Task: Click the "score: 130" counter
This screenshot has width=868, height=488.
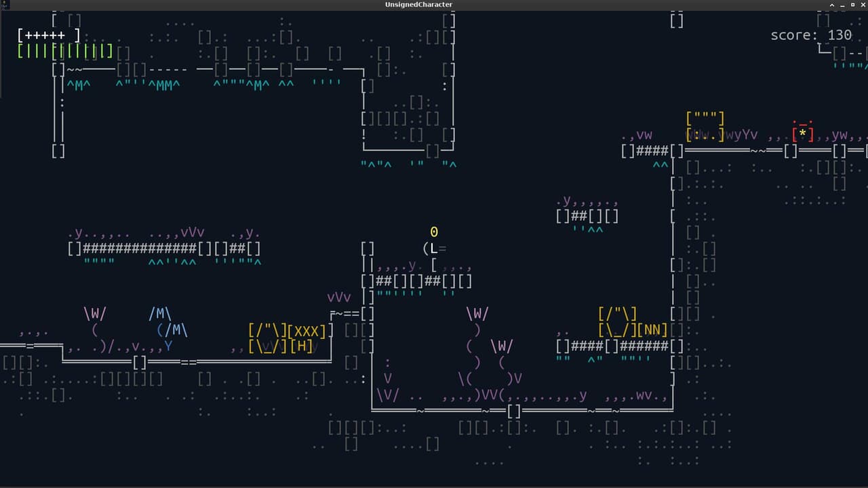Action: [x=811, y=35]
